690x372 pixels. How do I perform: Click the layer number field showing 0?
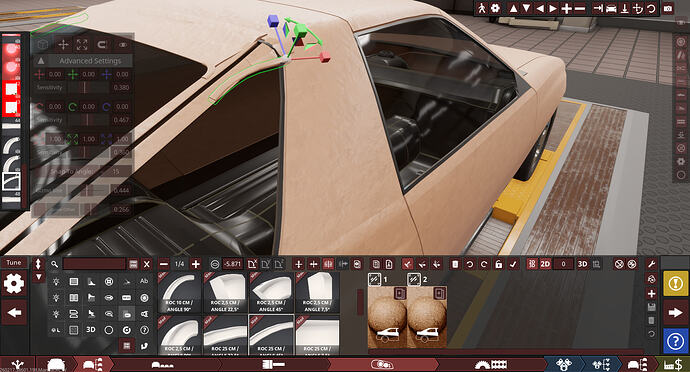pyautogui.click(x=563, y=264)
